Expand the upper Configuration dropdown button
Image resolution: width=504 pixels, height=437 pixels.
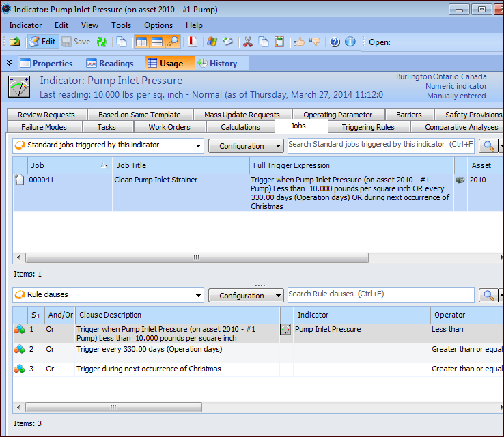(246, 146)
